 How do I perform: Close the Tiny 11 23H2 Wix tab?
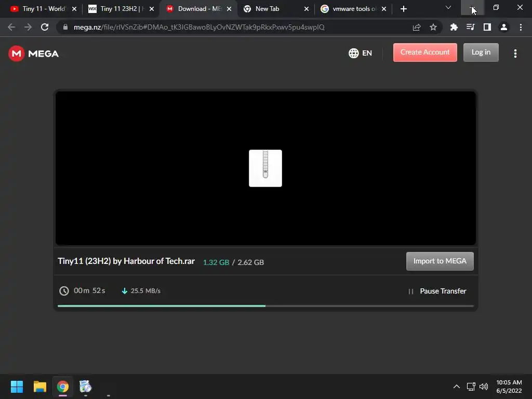click(x=152, y=9)
